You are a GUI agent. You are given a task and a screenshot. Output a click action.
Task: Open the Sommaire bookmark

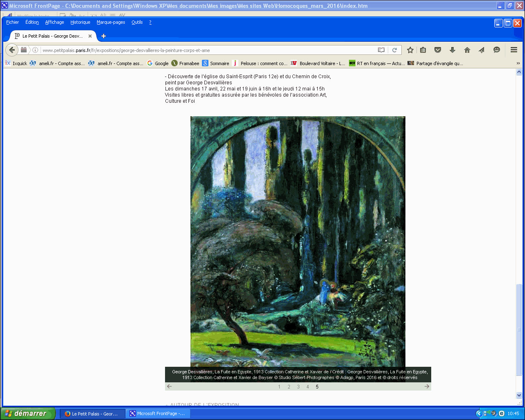pos(216,63)
